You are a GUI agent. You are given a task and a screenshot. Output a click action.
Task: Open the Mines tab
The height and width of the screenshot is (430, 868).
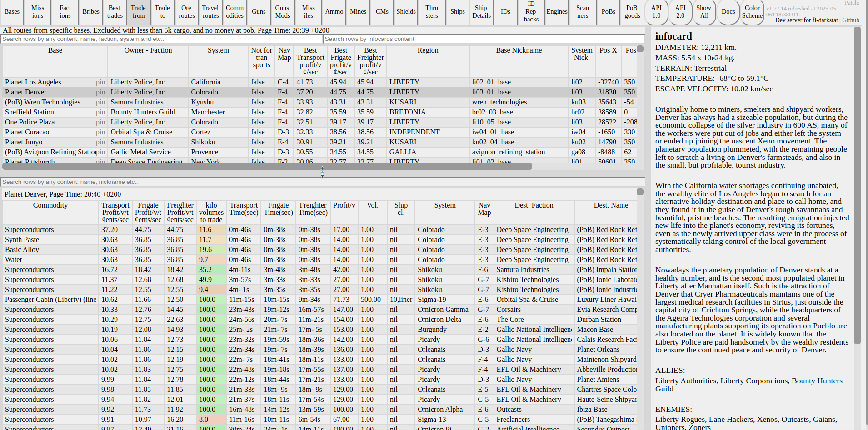click(x=358, y=12)
